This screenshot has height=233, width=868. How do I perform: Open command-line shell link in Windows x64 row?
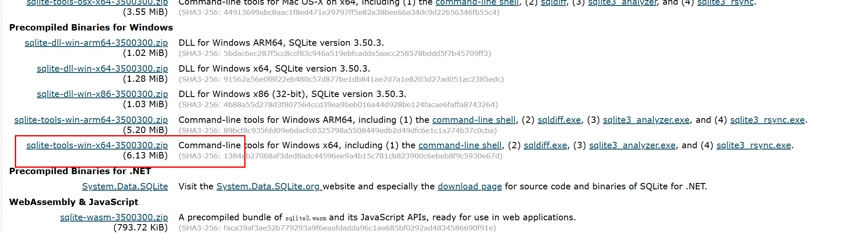tap(460, 145)
